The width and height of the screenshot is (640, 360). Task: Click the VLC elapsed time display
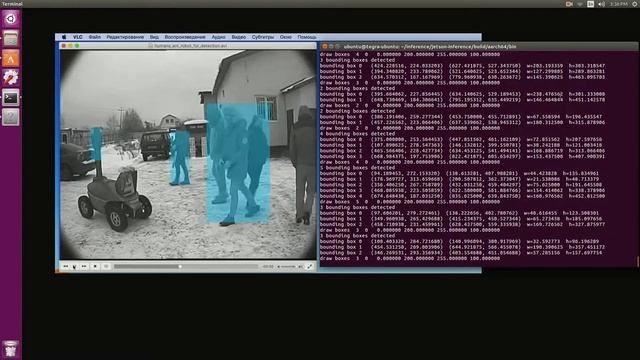click(268, 267)
